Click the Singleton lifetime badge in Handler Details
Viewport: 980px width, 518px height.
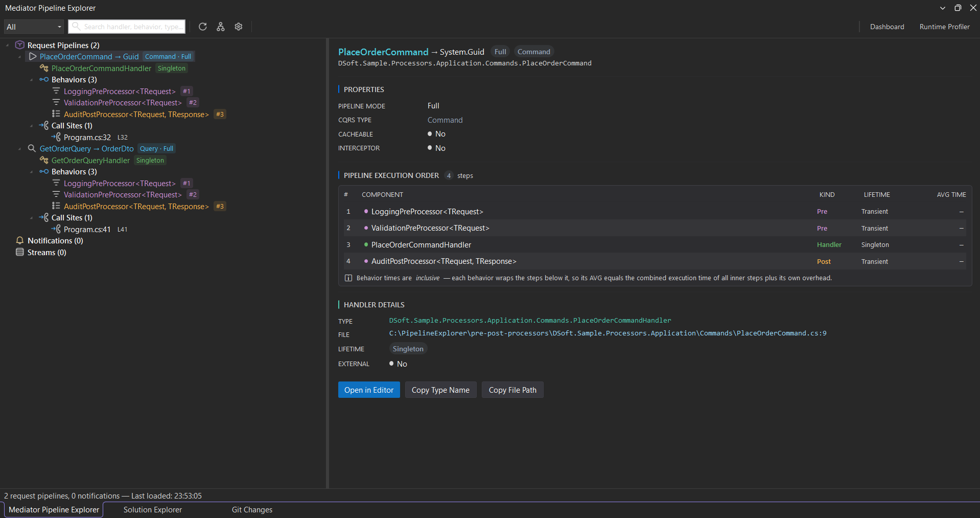coord(408,349)
